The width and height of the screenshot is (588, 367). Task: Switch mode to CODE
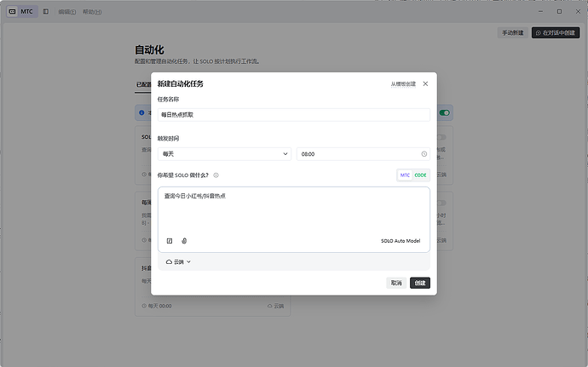click(x=420, y=175)
